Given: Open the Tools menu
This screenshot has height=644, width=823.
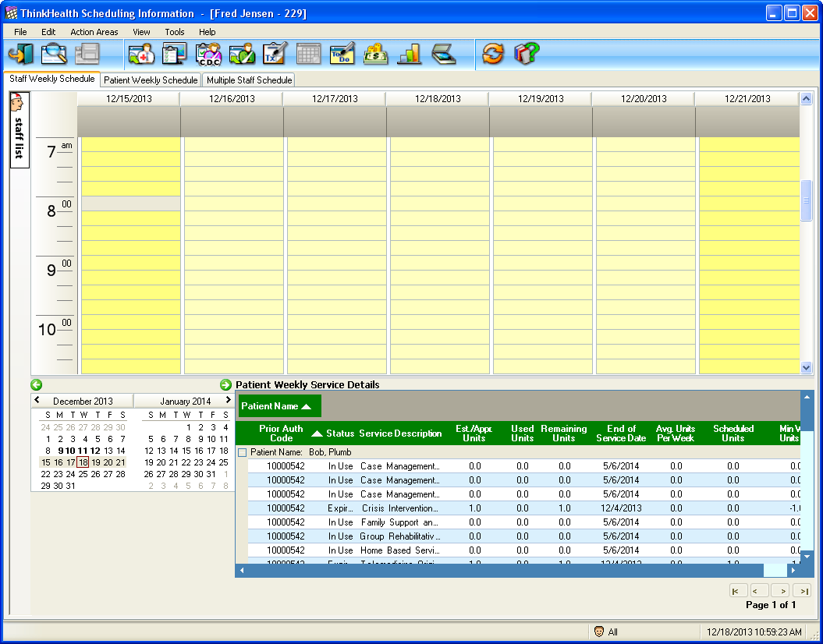Looking at the screenshot, I should coord(175,32).
